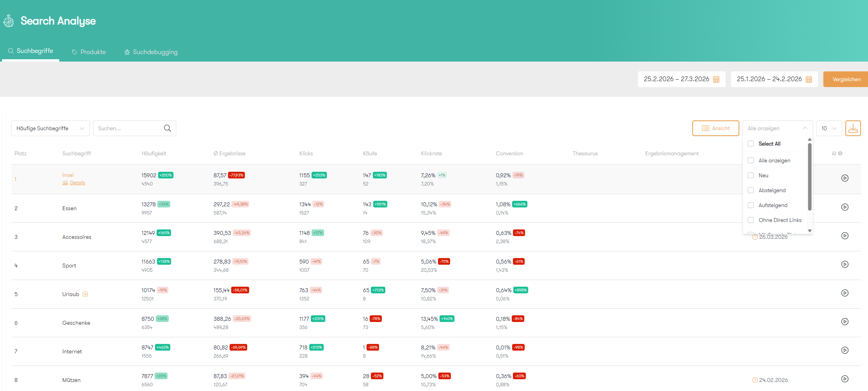Click the export download icon
Image resolution: width=868 pixels, height=391 pixels.
853,128
